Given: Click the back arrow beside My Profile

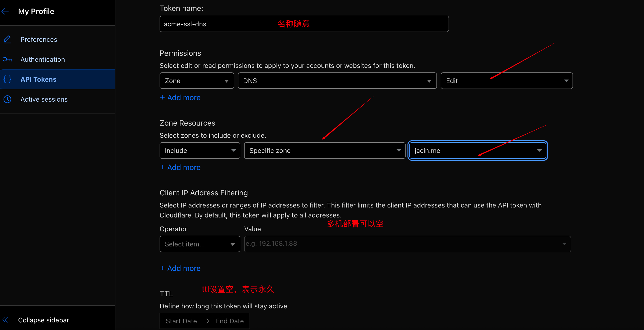Looking at the screenshot, I should [x=5, y=11].
